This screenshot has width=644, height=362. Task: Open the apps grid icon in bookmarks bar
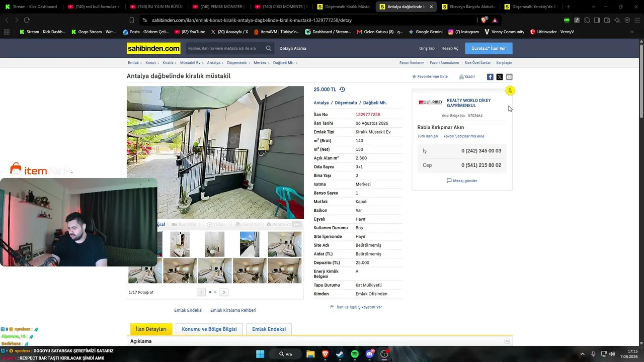(x=7, y=32)
